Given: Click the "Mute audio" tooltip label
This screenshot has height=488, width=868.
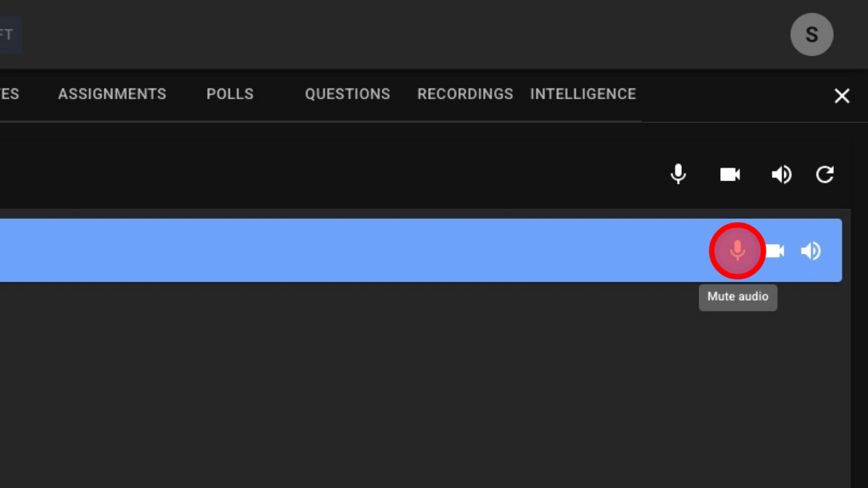Looking at the screenshot, I should (x=738, y=297).
